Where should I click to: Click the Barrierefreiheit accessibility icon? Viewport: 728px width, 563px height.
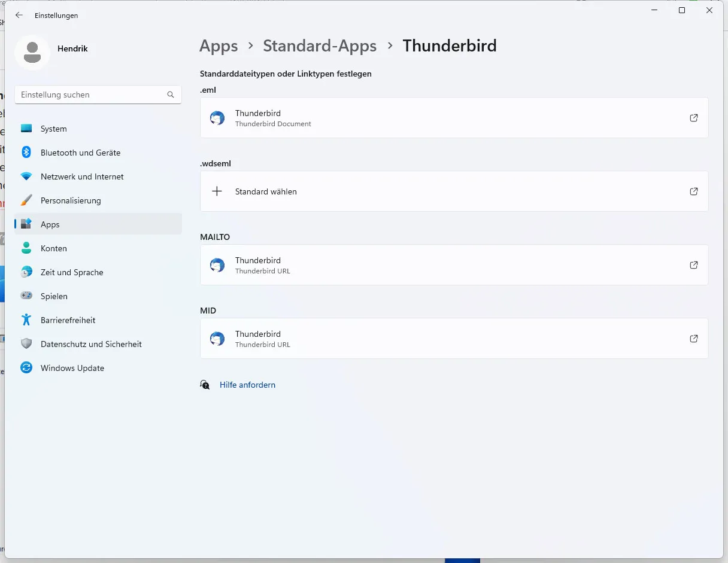pos(26,320)
